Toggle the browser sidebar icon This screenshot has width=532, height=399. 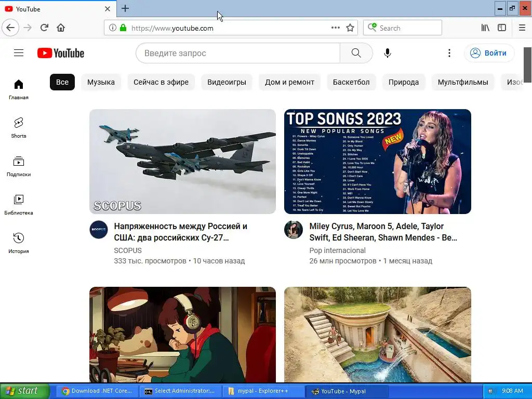(x=502, y=28)
